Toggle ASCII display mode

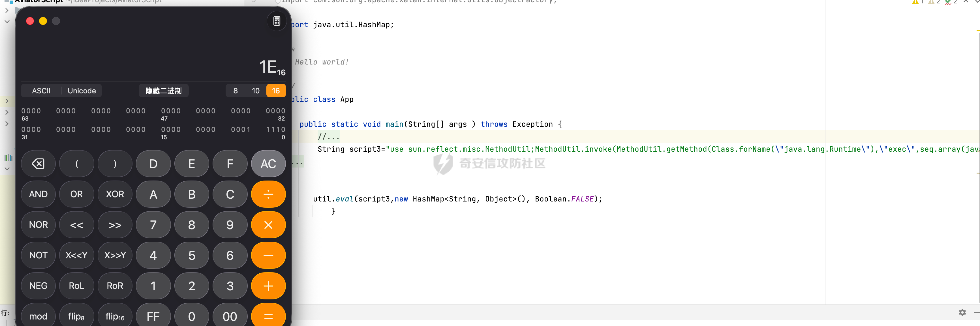(41, 91)
